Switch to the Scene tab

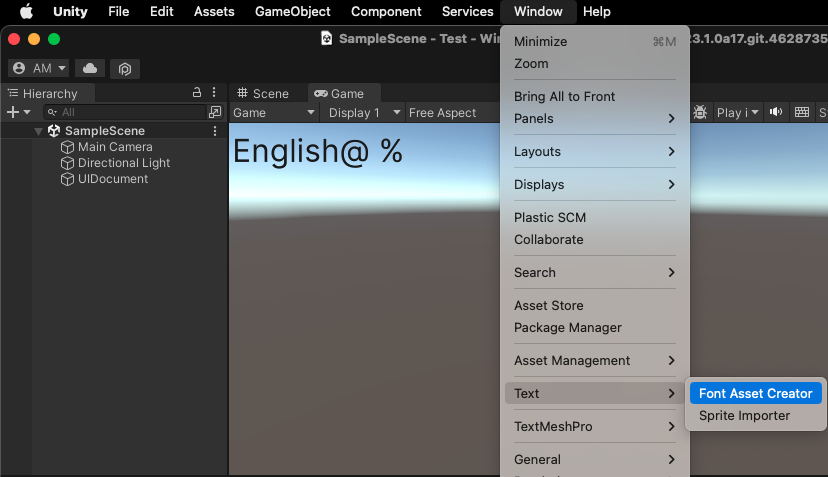[263, 93]
